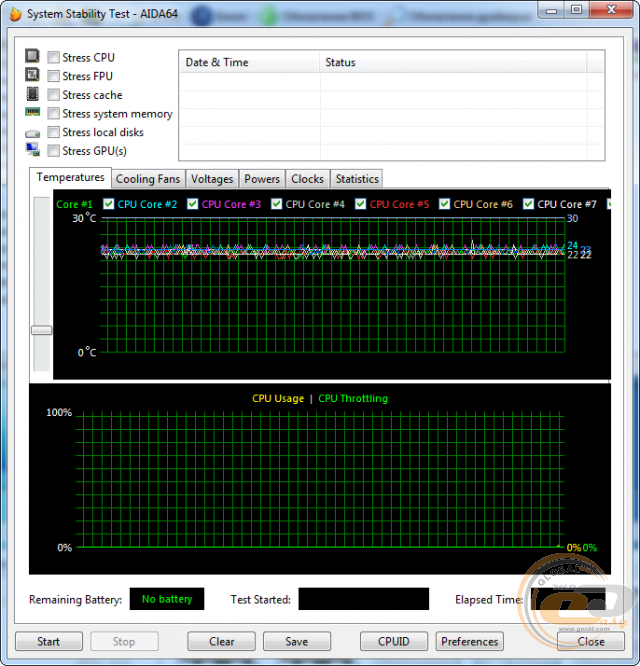Click the disk drive icon beside Stress local disks
This screenshot has height=666, width=640.
(32, 133)
